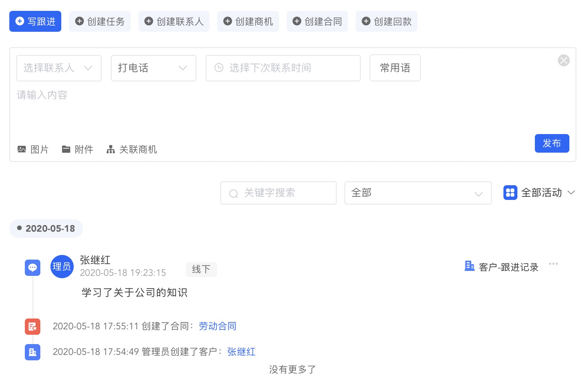The height and width of the screenshot is (389, 588).
Task: Expand the 打电话 follow-up type dropdown
Action: (x=153, y=68)
